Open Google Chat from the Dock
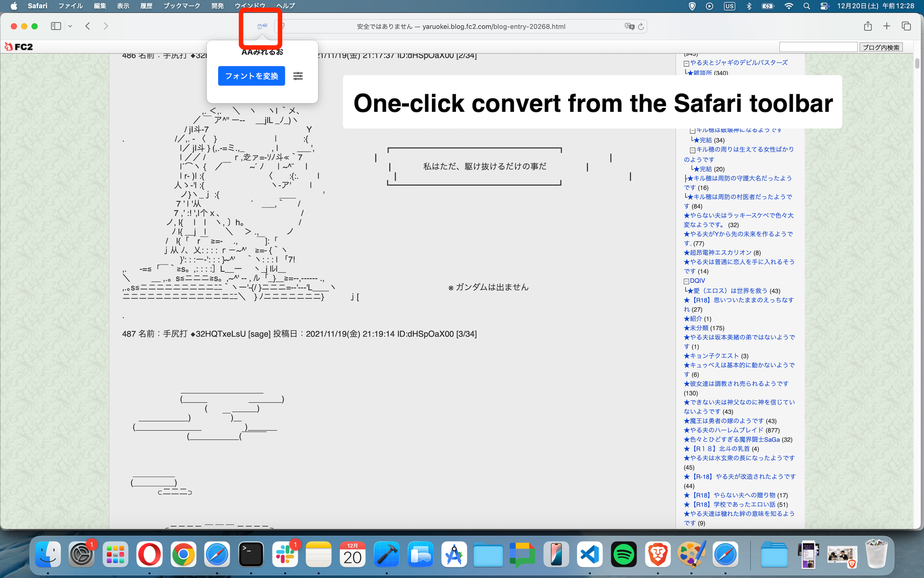This screenshot has width=924, height=578. coord(522,554)
